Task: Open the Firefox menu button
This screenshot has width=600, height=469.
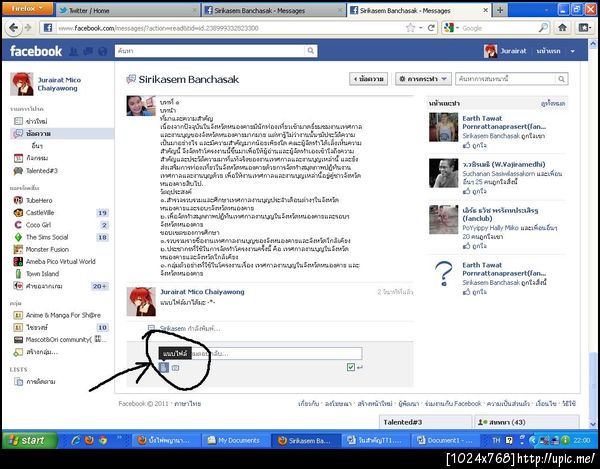Action: (28, 8)
